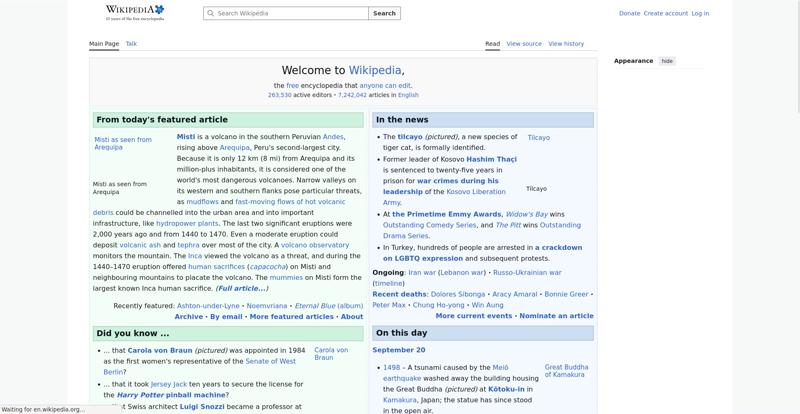Open the featured article Archive link

tap(189, 316)
